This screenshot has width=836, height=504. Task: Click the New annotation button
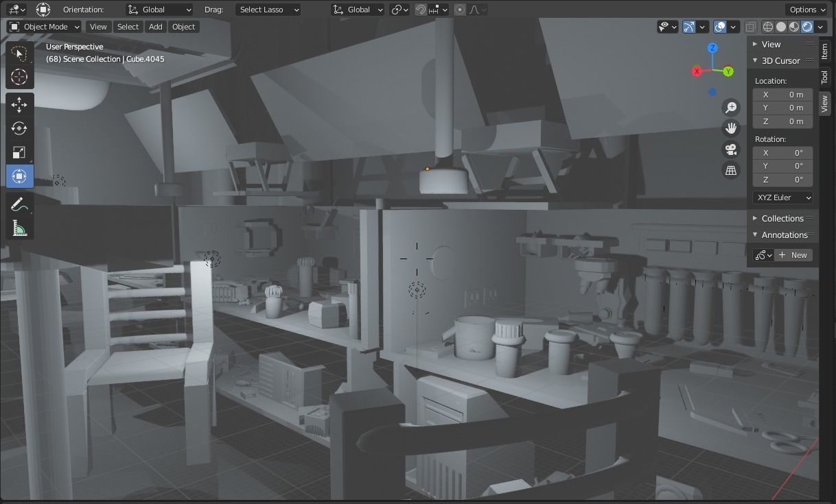pyautogui.click(x=793, y=255)
